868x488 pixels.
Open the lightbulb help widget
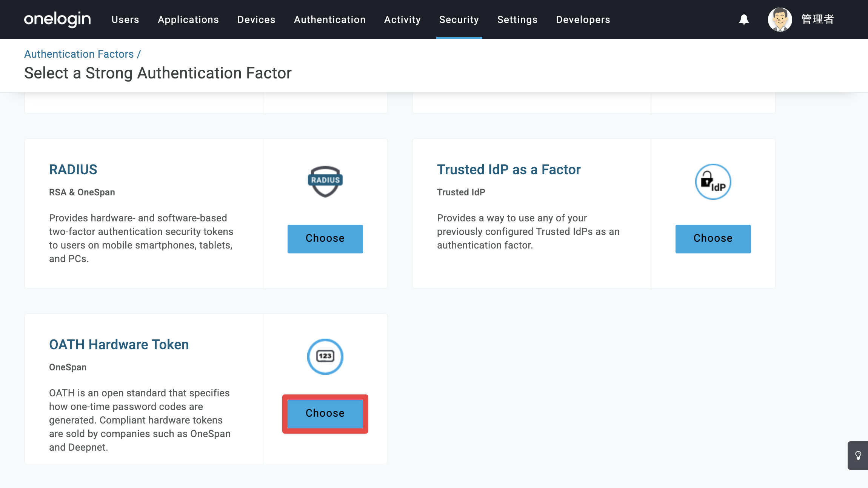858,456
